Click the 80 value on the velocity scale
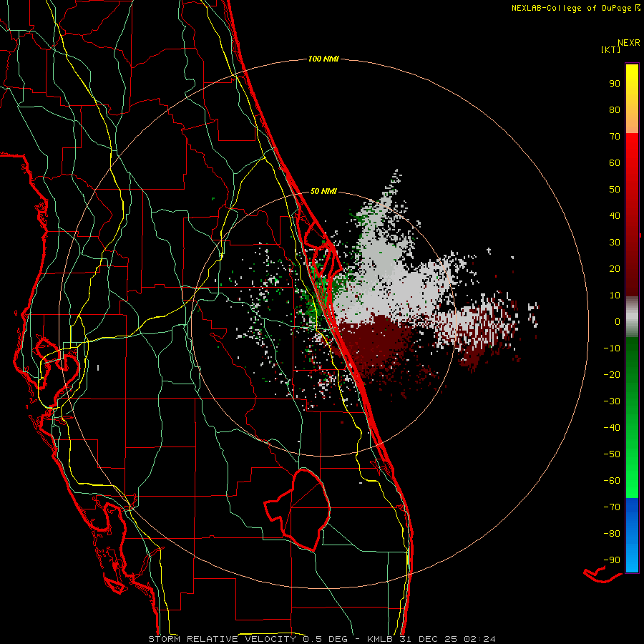Screen dimensions: 644x644 [x=615, y=110]
